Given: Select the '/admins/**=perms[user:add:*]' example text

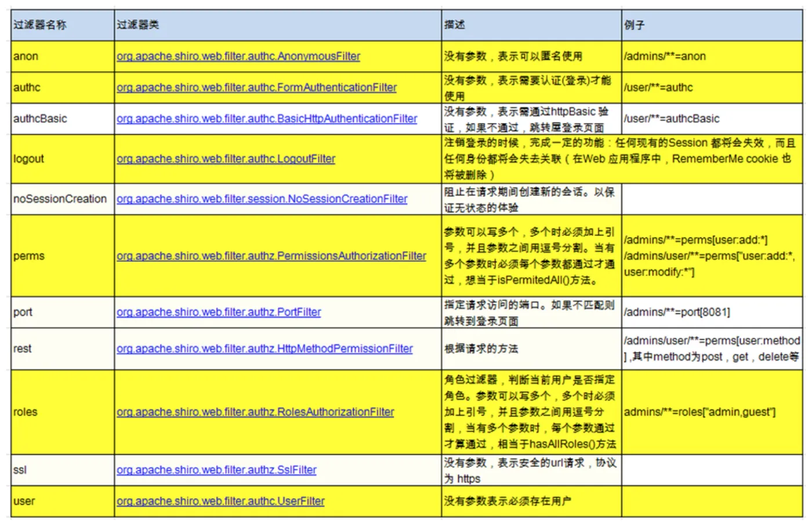Looking at the screenshot, I should (696, 240).
